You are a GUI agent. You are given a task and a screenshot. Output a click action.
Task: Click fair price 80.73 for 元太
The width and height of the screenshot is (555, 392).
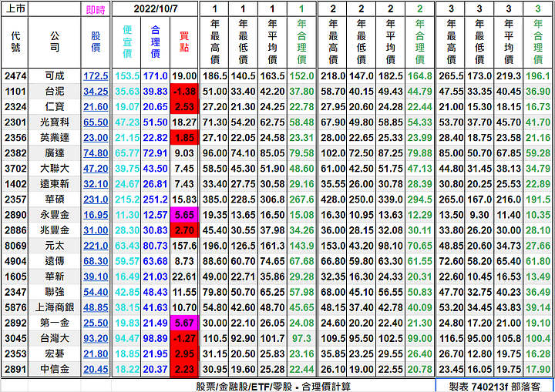(x=156, y=246)
